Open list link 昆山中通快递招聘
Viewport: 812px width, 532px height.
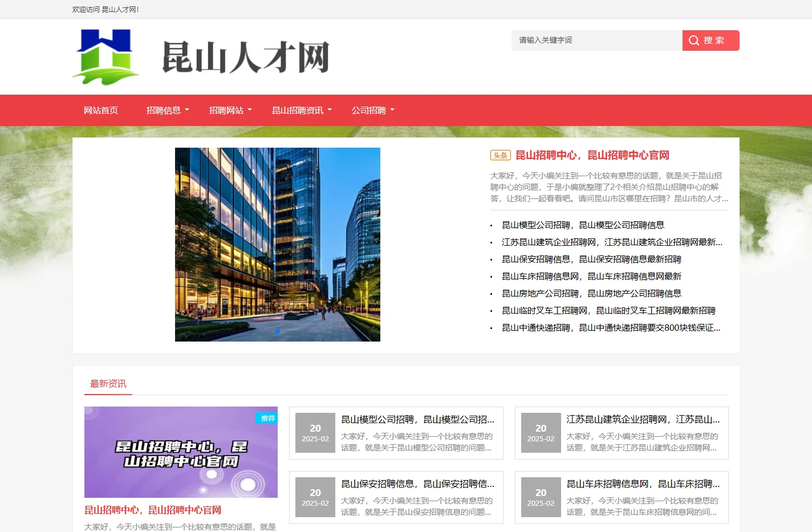coord(611,328)
